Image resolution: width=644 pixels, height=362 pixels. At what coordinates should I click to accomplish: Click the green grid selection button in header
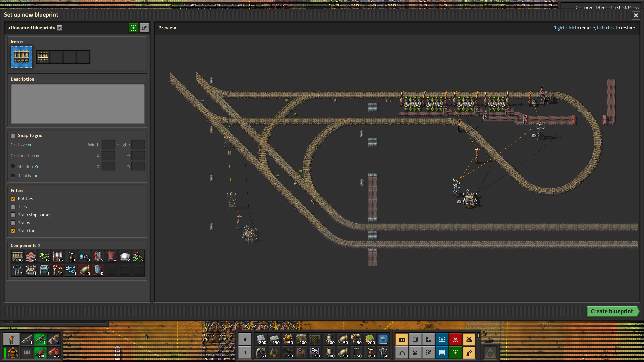pyautogui.click(x=133, y=28)
